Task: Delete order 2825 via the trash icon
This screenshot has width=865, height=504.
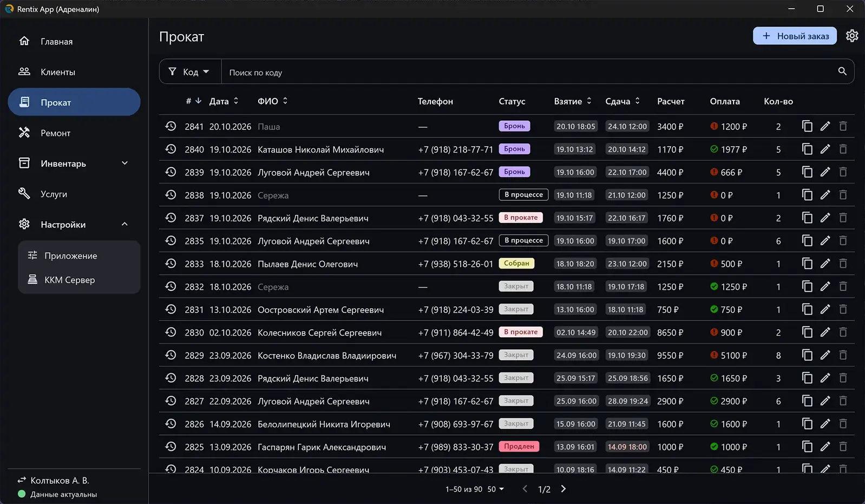Action: click(x=843, y=447)
